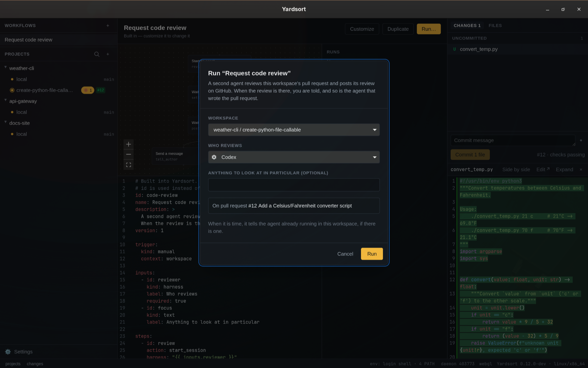Select the Send a message node
The width and height of the screenshot is (588, 368).
click(x=175, y=156)
